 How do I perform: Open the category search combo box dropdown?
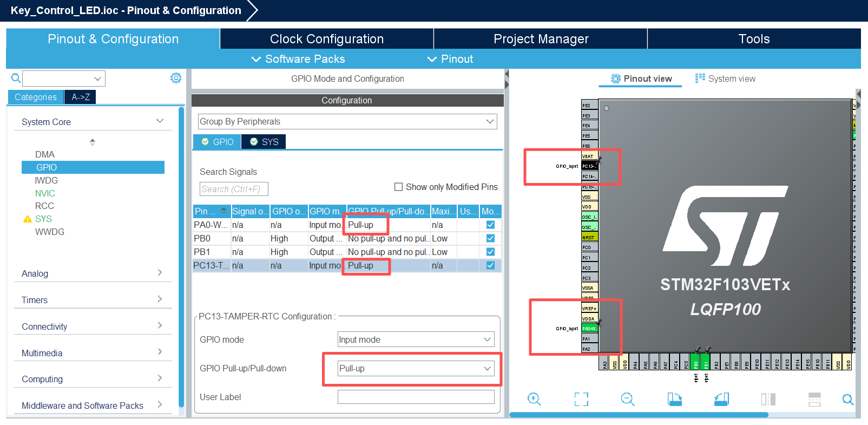[97, 79]
